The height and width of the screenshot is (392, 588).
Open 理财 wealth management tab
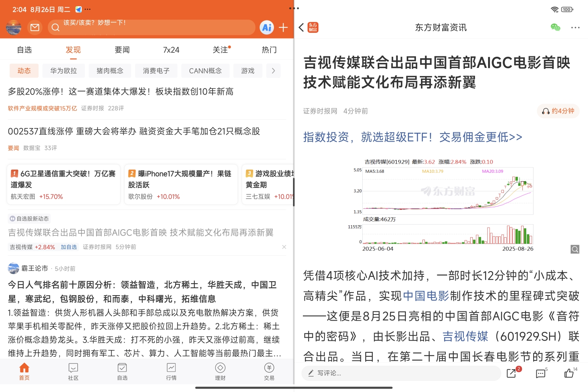(x=220, y=372)
